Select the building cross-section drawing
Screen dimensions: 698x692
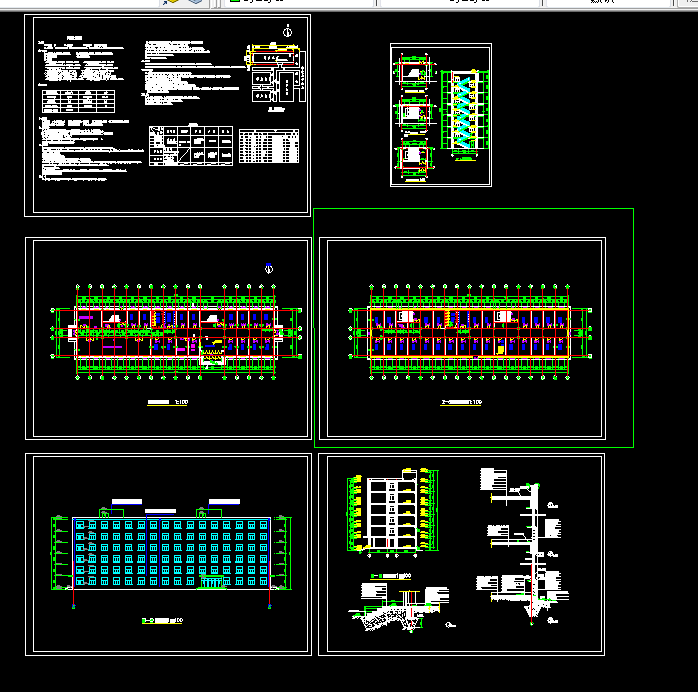pyautogui.click(x=393, y=512)
